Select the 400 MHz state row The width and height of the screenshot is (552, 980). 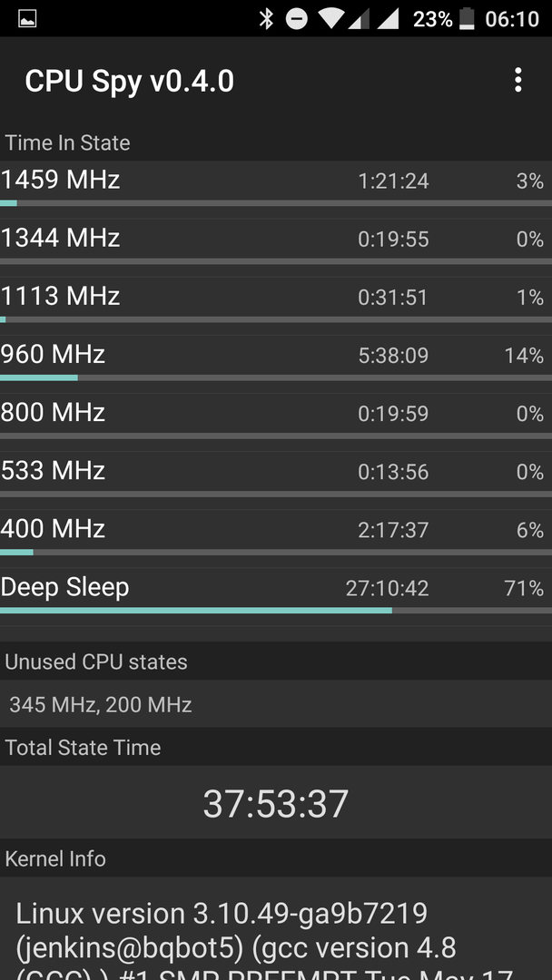pos(276,533)
